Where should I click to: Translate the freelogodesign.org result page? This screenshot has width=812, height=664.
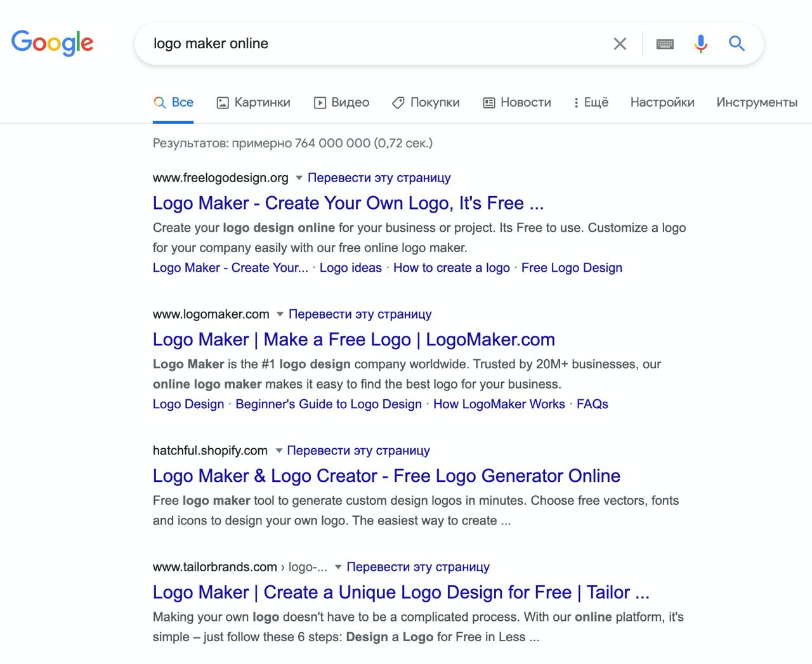pos(379,178)
